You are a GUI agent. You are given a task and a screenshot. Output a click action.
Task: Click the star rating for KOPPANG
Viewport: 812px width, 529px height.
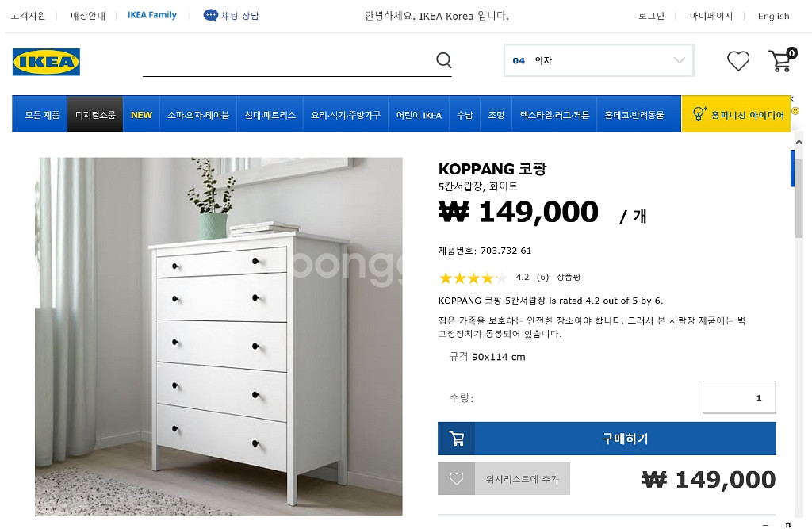pos(473,278)
